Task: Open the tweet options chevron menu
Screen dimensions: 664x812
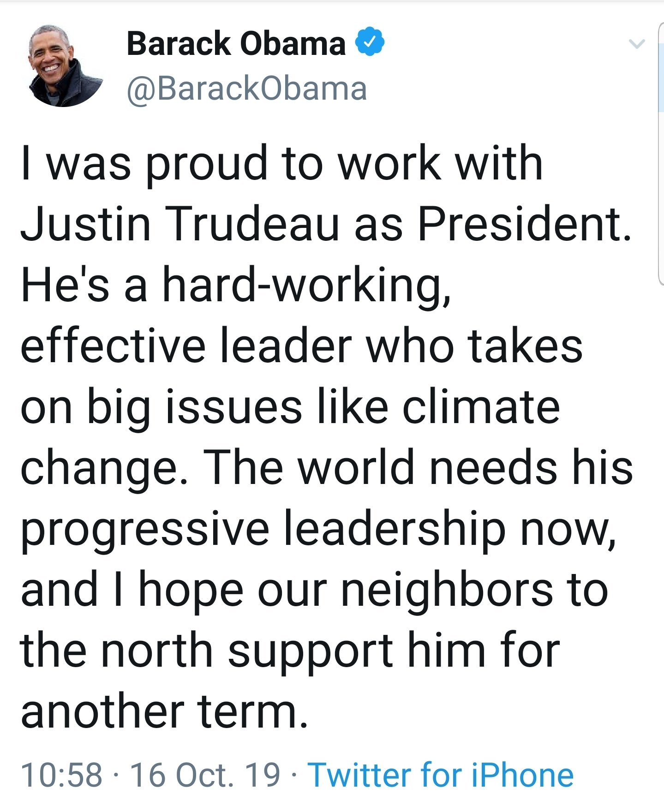Action: 637,44
